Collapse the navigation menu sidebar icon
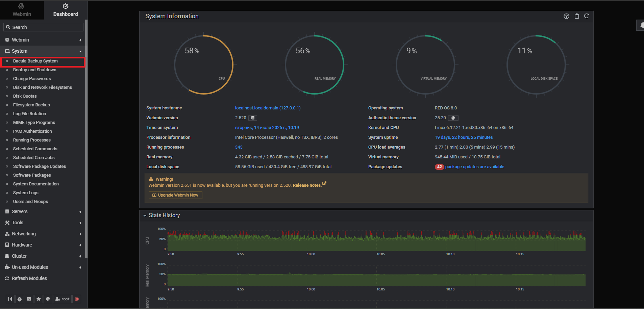This screenshot has height=309, width=644. 10,299
